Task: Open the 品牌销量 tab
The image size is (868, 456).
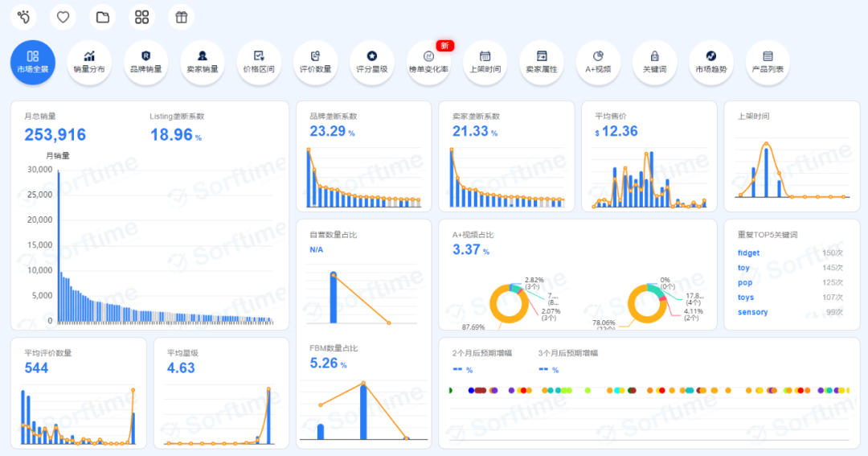Action: pyautogui.click(x=145, y=63)
